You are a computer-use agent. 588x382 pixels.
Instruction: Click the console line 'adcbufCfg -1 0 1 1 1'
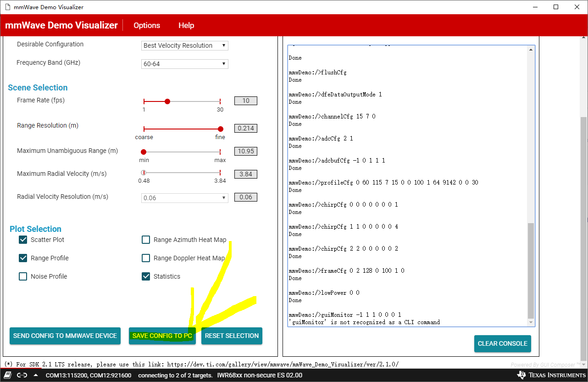pos(337,161)
